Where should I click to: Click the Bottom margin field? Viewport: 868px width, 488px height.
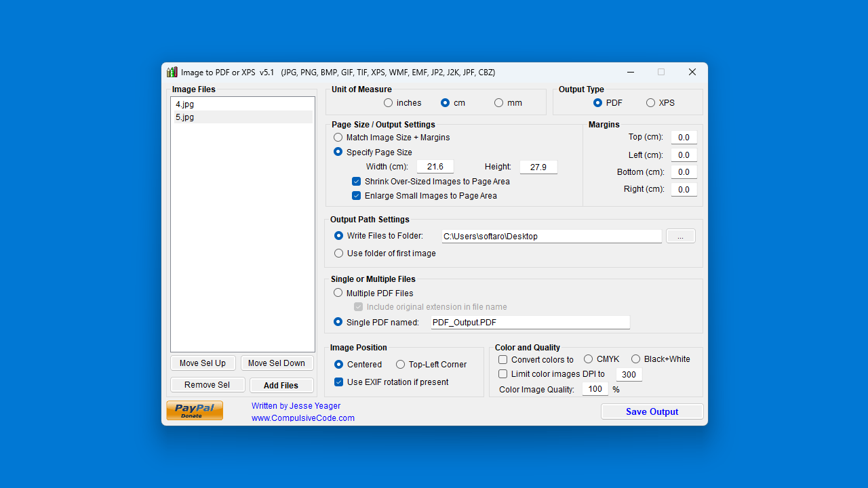pyautogui.click(x=684, y=172)
